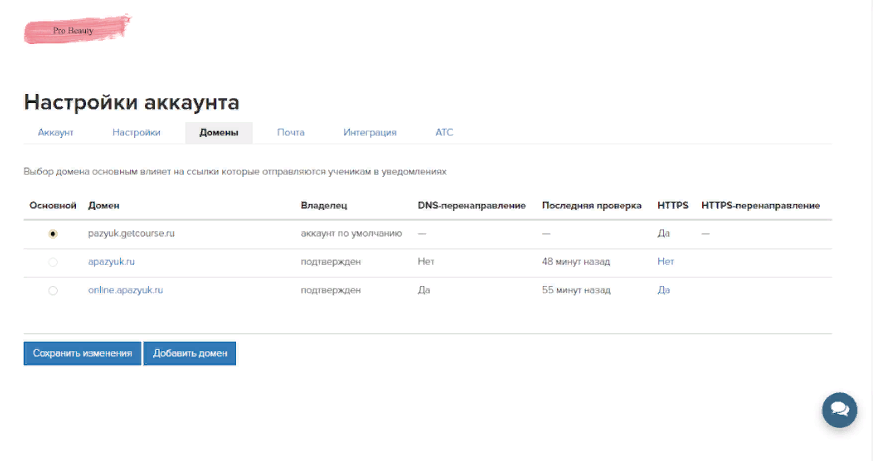The height and width of the screenshot is (461, 873).
Task: Click HTTPS Нет link for apazyuk.ru
Action: 665,262
